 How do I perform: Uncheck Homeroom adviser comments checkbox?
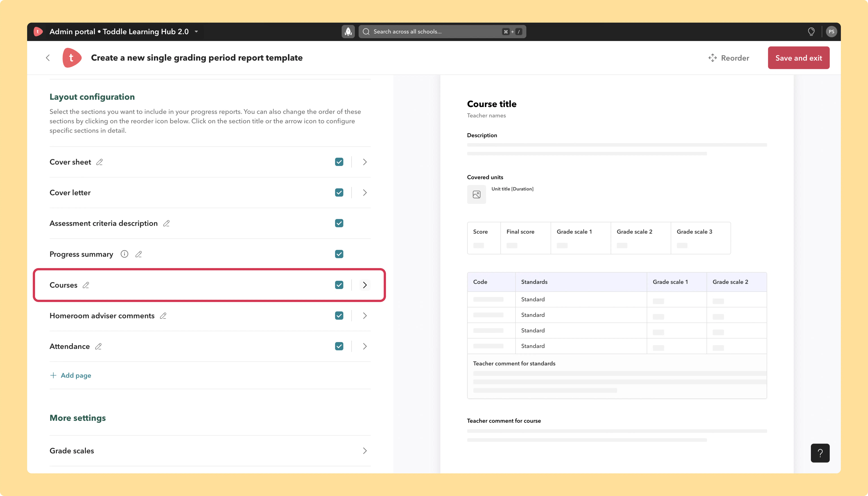[x=339, y=316]
